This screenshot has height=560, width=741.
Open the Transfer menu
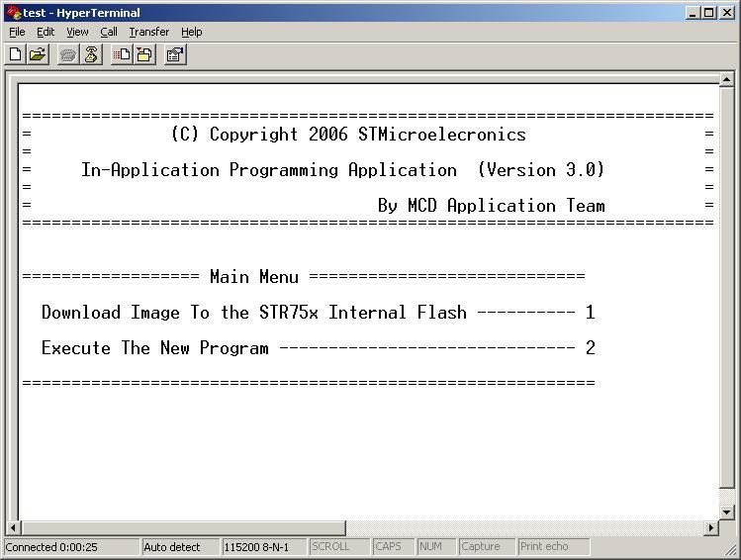(148, 32)
